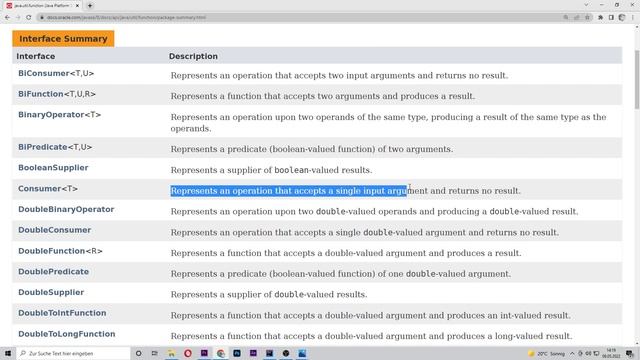Click the volume icon in the system tray
Screen dimensions: 640x360
(588, 353)
